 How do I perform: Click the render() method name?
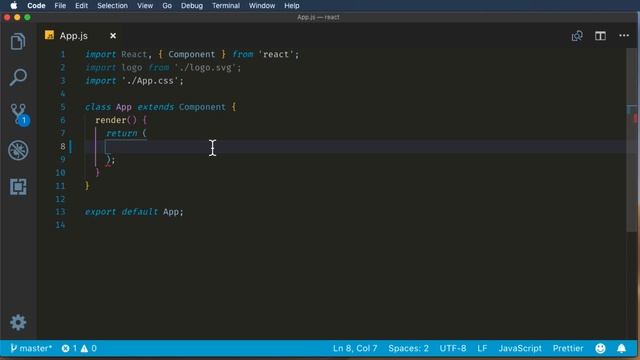(x=110, y=120)
